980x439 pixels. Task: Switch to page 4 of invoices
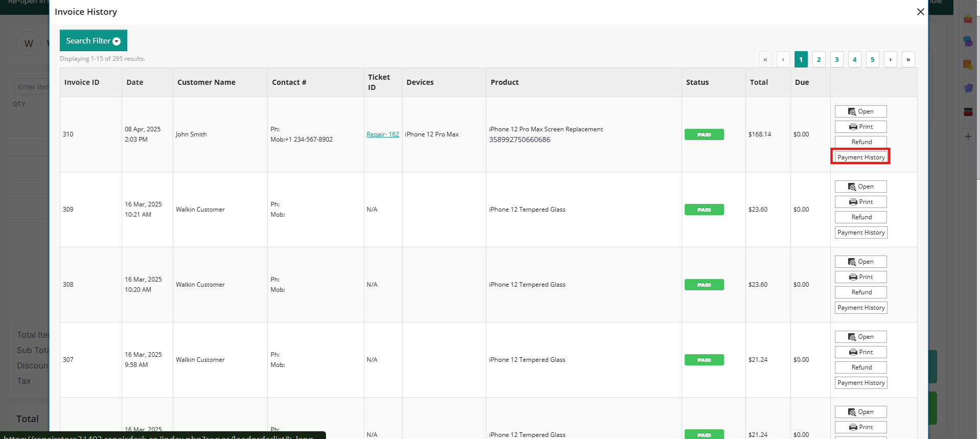pos(854,59)
